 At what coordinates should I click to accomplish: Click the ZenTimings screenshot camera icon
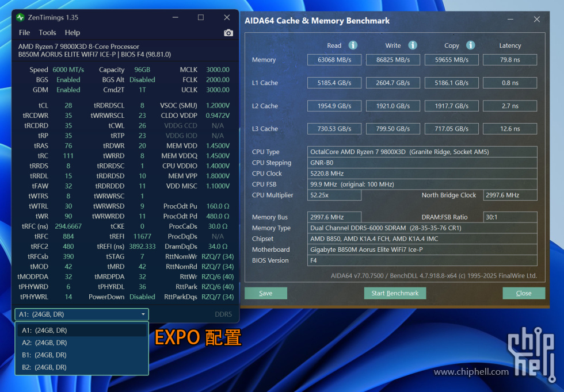click(228, 33)
